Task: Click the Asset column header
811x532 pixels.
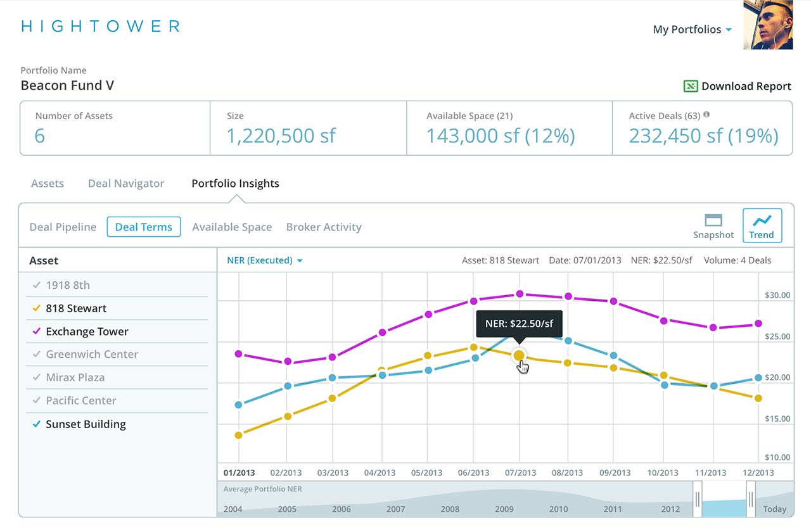Action: (44, 260)
